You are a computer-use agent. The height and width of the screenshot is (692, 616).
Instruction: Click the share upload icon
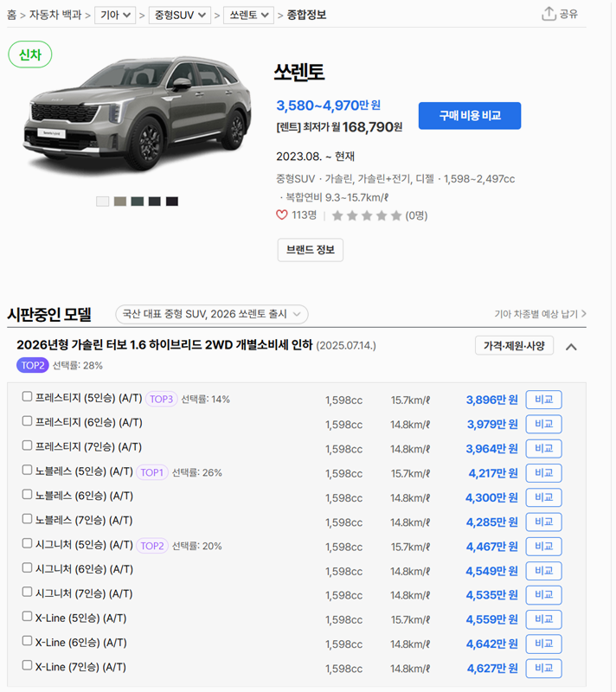549,14
